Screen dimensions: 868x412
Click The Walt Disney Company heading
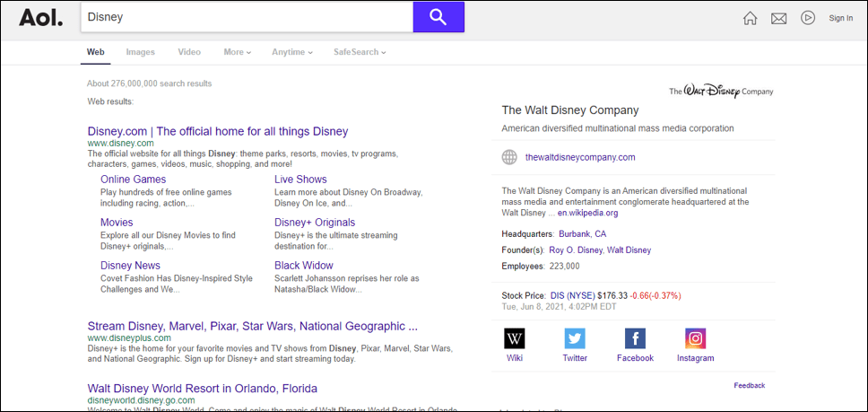570,110
